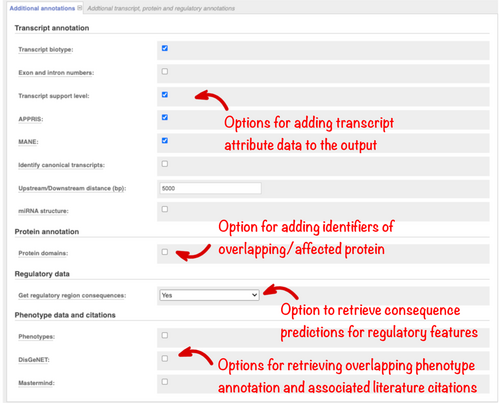Collapse the Additional annotations section icon
The width and height of the screenshot is (500, 403).
pyautogui.click(x=79, y=8)
